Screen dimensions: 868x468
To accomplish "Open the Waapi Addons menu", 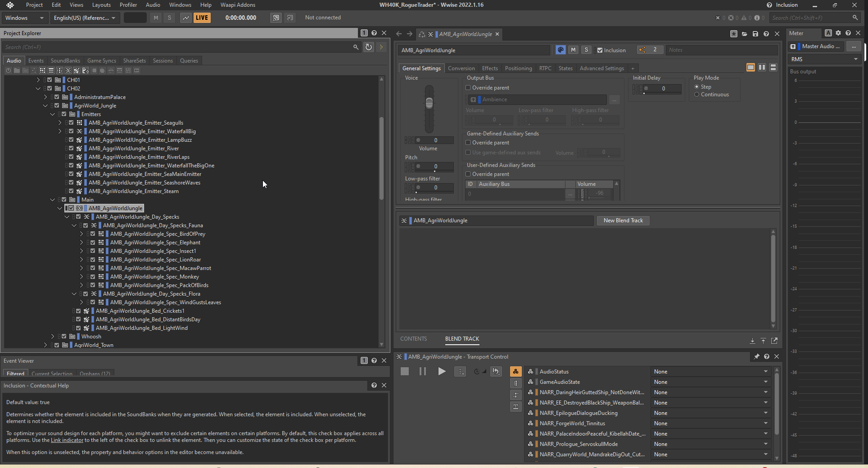I will pos(238,4).
